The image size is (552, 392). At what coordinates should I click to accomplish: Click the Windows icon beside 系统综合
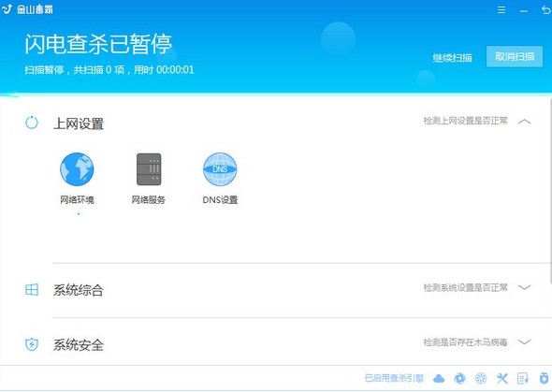click(x=32, y=290)
